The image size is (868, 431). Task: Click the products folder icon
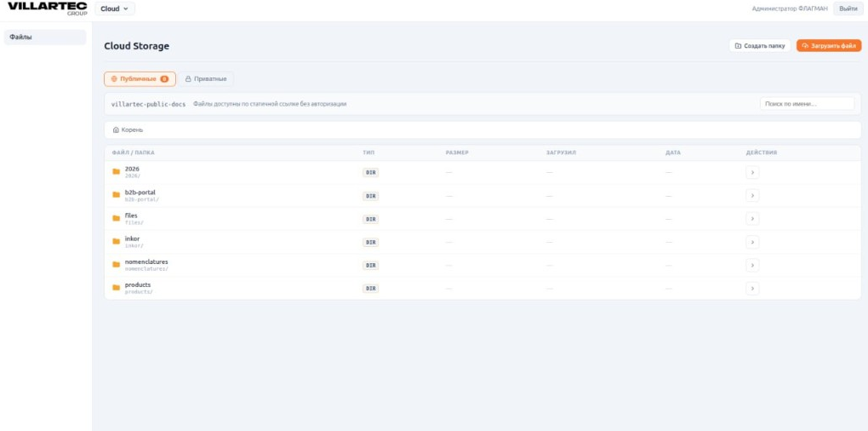click(x=117, y=288)
